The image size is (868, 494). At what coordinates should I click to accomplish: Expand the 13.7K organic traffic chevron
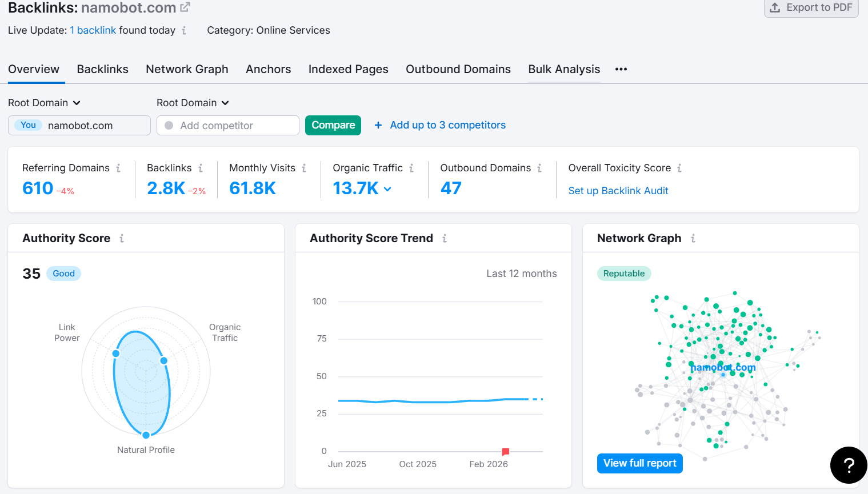coord(387,189)
